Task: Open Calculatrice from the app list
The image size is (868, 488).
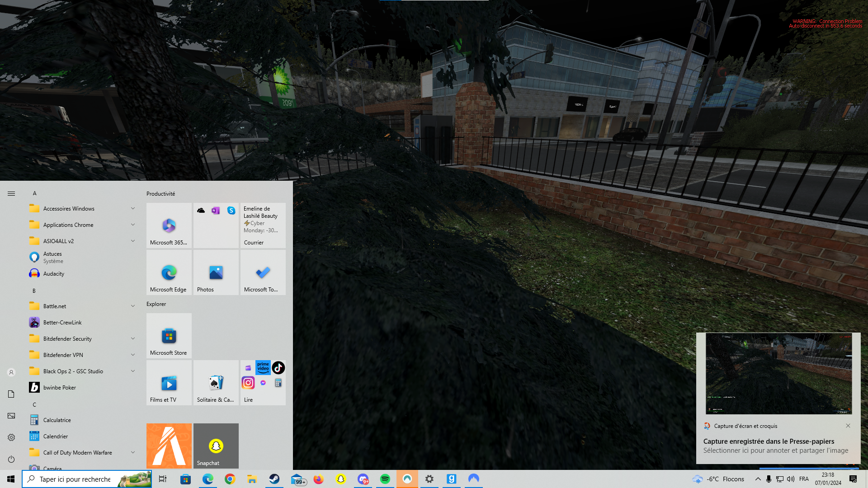Action: pyautogui.click(x=82, y=420)
